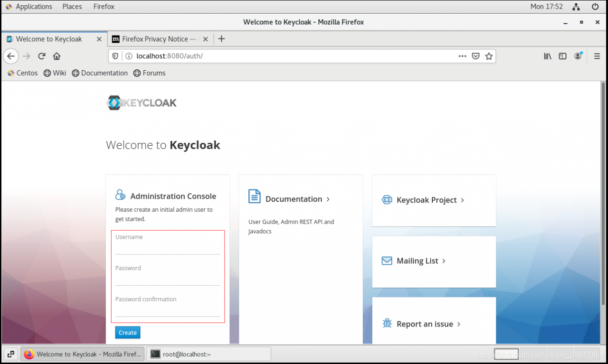Open the Documentation bookmark in toolbar

click(100, 73)
